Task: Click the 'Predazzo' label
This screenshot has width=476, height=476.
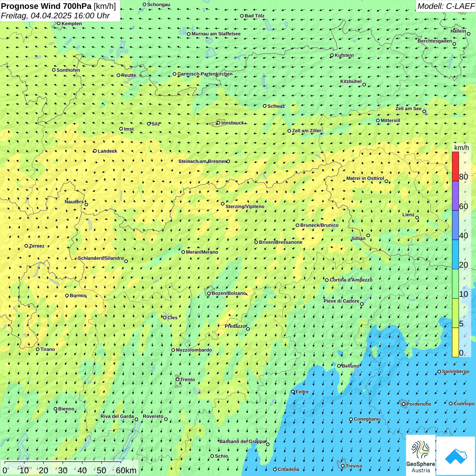Action: pyautogui.click(x=235, y=326)
